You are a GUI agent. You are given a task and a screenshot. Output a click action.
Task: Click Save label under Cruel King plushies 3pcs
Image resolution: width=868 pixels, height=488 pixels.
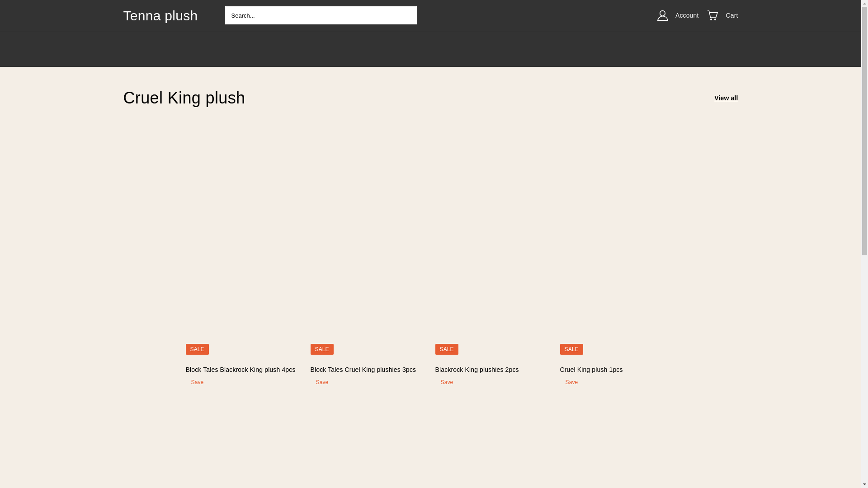pos(322,382)
